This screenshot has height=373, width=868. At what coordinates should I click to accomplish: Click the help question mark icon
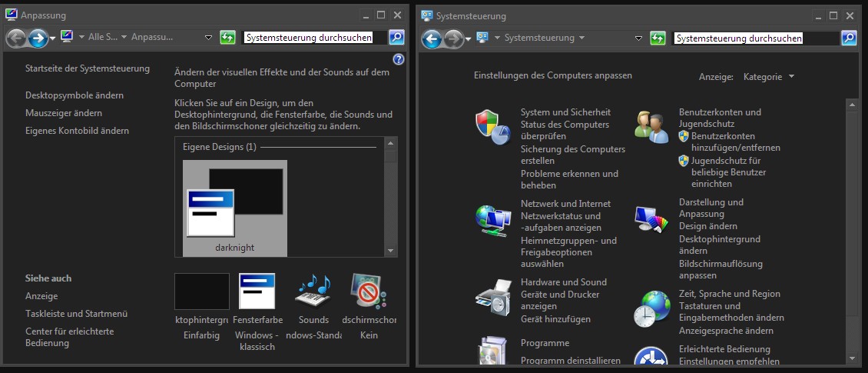click(398, 59)
